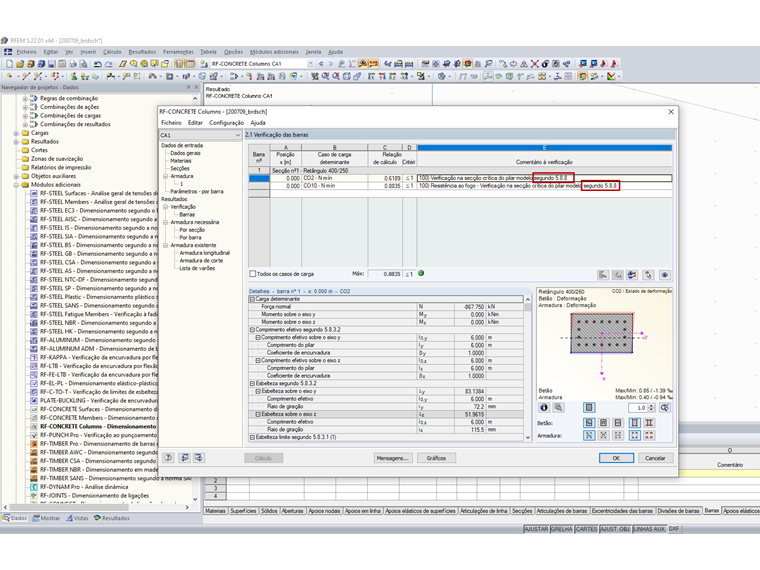This screenshot has height=570, width=760.
Task: Expand 'Cargas' node in project navigator
Action: [x=16, y=133]
